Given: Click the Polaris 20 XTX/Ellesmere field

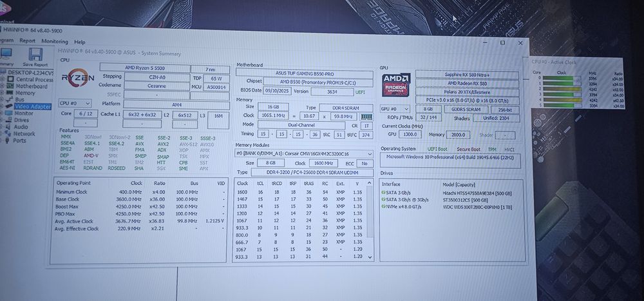Looking at the screenshot, I should (467, 93).
